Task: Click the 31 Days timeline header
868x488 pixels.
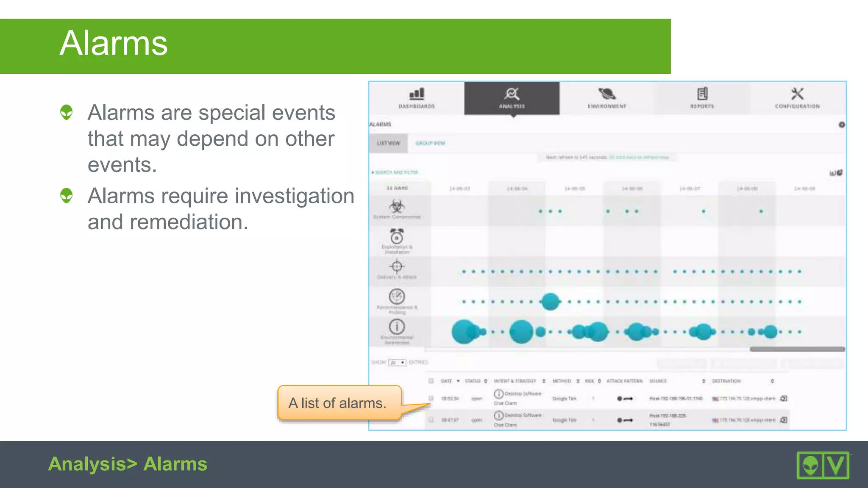Action: (397, 188)
